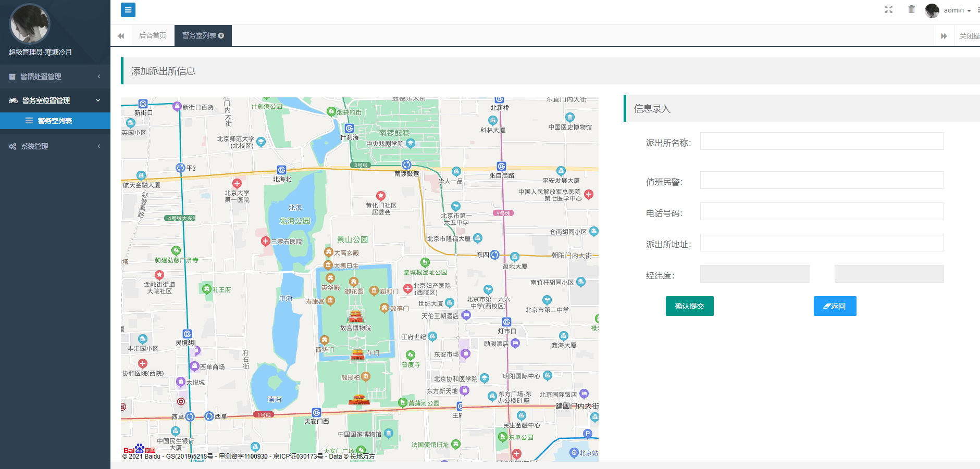980x469 pixels.
Task: Submit the form with 确认提交
Action: click(689, 306)
